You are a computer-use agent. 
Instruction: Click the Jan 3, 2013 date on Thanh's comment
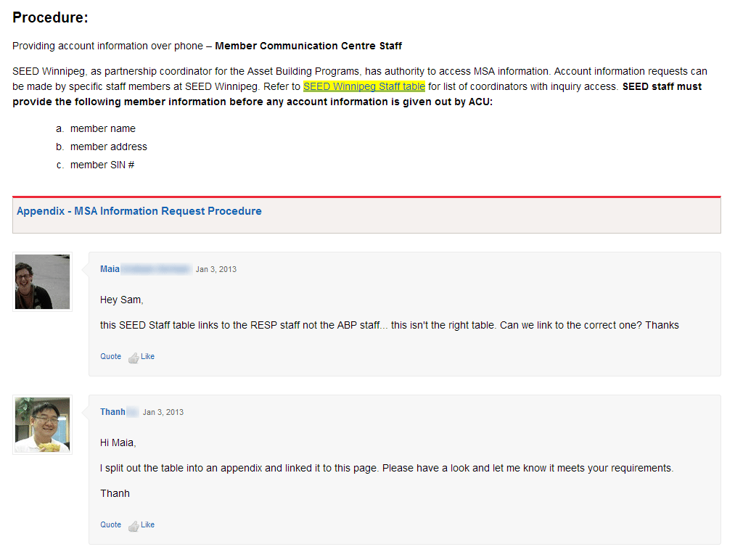pos(163,413)
